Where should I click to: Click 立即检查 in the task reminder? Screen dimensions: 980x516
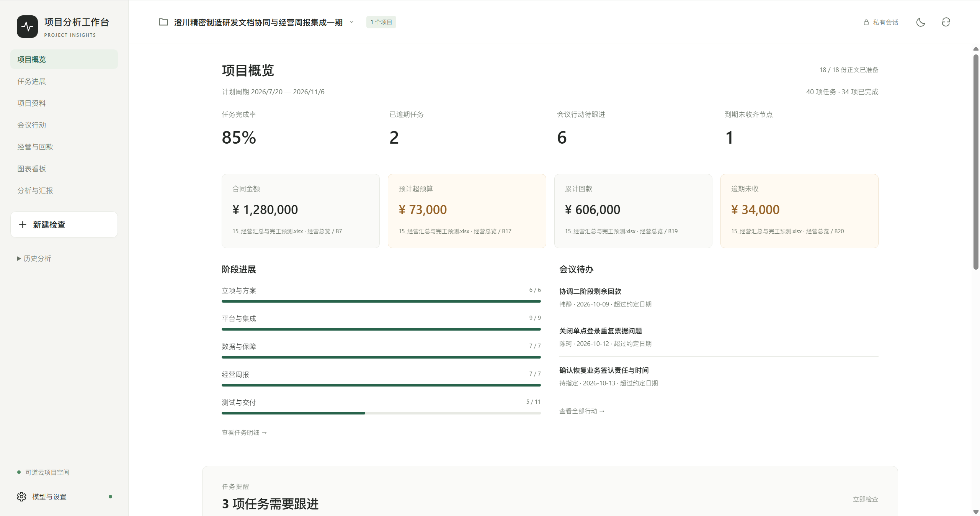tap(865, 499)
